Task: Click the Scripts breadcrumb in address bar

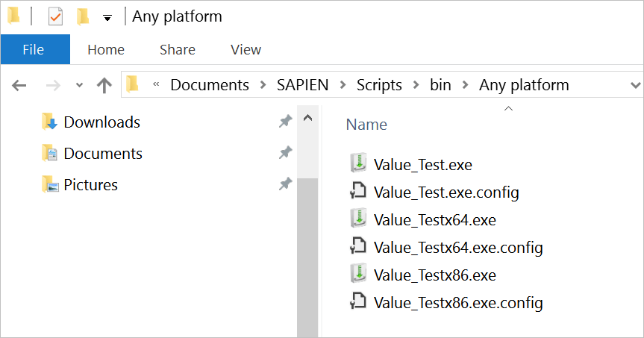Action: tap(379, 85)
